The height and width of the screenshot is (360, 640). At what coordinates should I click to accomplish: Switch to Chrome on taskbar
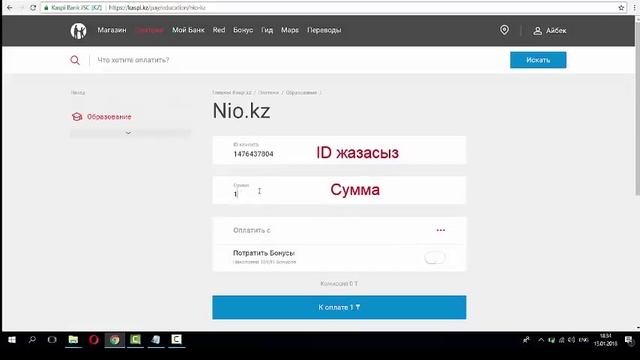click(x=115, y=340)
